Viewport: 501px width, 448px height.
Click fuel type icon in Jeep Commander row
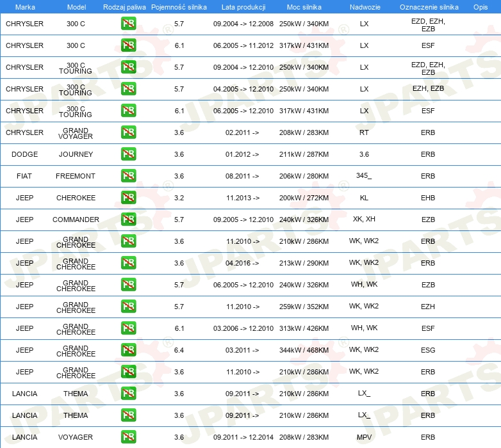tap(128, 220)
